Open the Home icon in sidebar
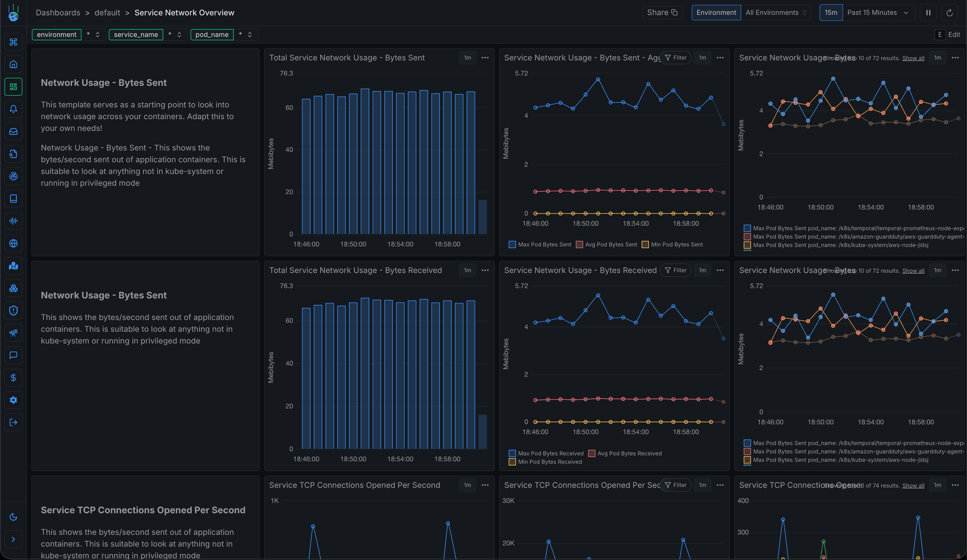Screen dimensions: 967x560 pos(13,64)
